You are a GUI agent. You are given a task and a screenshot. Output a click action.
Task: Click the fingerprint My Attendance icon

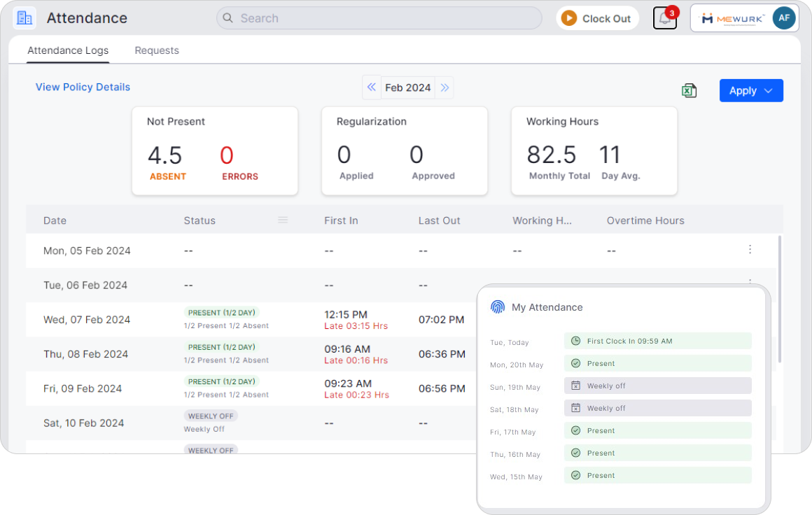point(498,307)
